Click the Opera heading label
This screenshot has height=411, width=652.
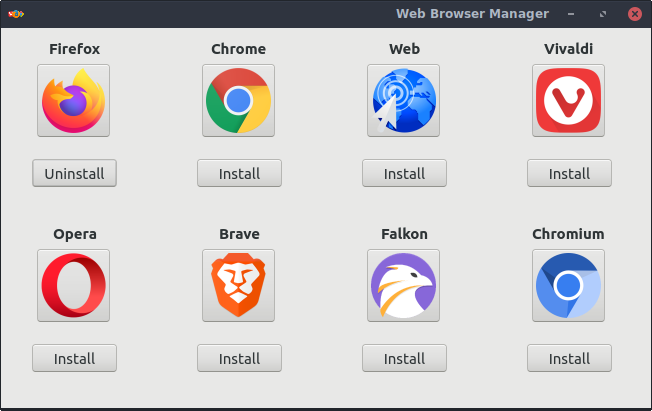coord(75,234)
